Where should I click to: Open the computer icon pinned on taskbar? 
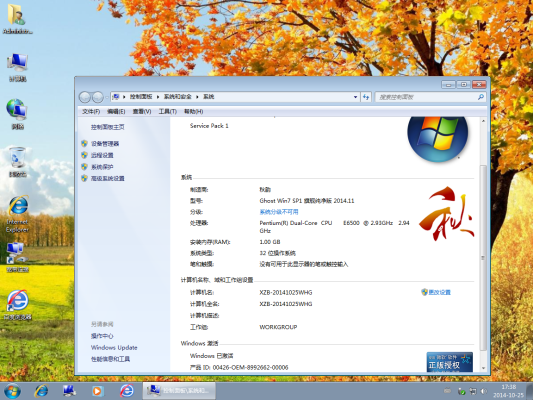(69, 391)
